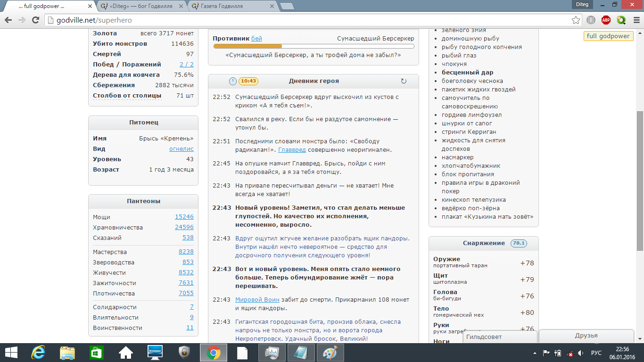Click the diary refresh arrow icon
Viewport: 644px width, 362px height.
pyautogui.click(x=403, y=81)
